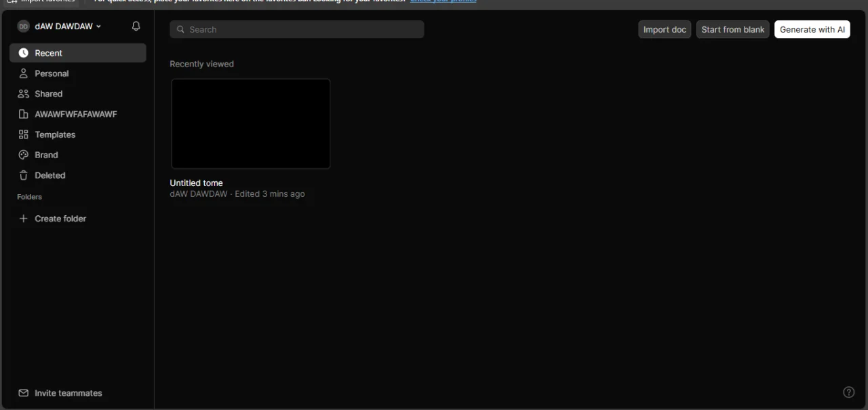Select Recent in the sidebar
The height and width of the screenshot is (410, 868).
[x=78, y=53]
